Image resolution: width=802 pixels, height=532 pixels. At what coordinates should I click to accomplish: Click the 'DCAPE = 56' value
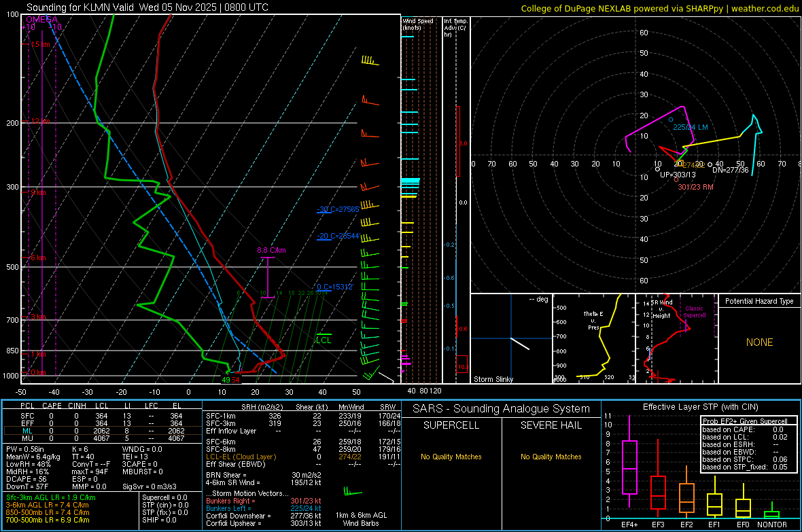point(27,479)
